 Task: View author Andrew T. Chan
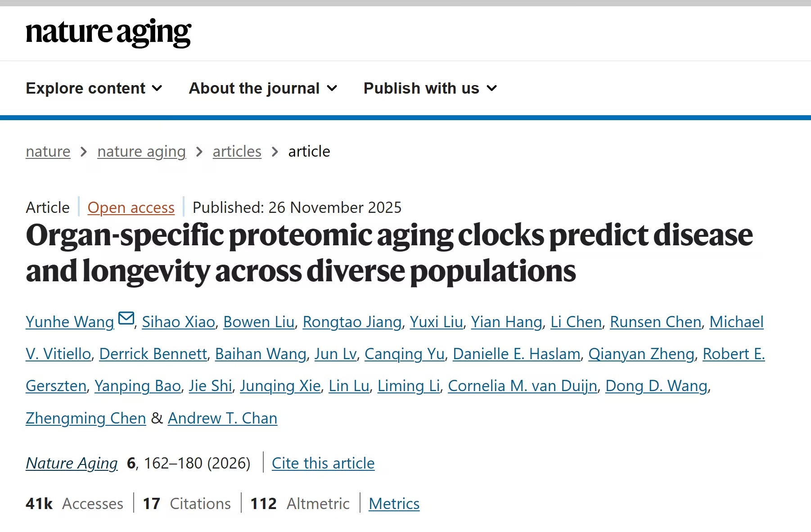point(222,418)
